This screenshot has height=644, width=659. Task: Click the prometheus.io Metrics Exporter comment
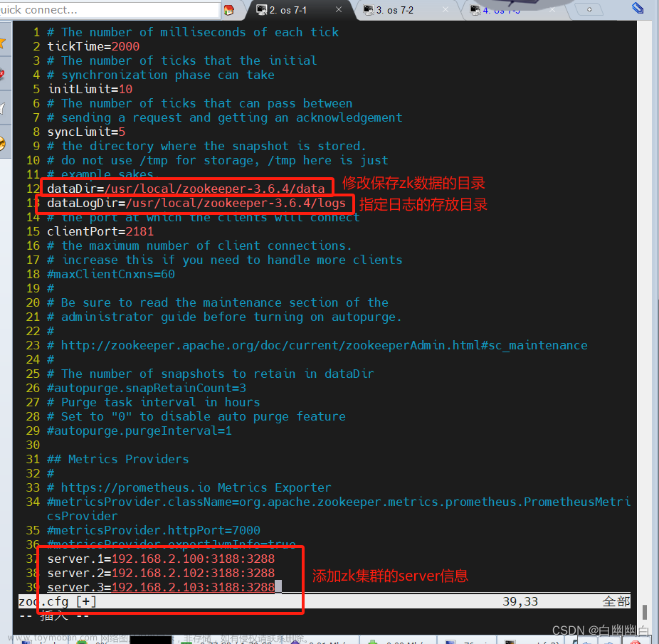coord(189,487)
